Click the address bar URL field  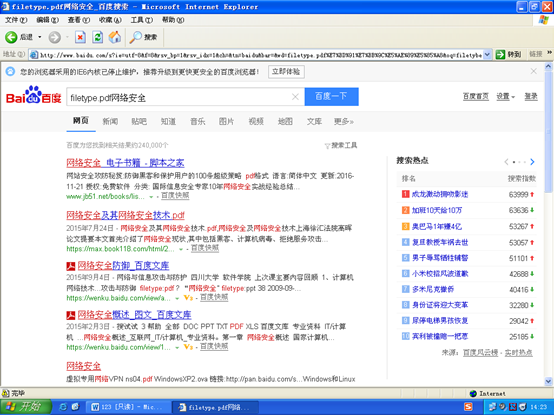(261, 55)
